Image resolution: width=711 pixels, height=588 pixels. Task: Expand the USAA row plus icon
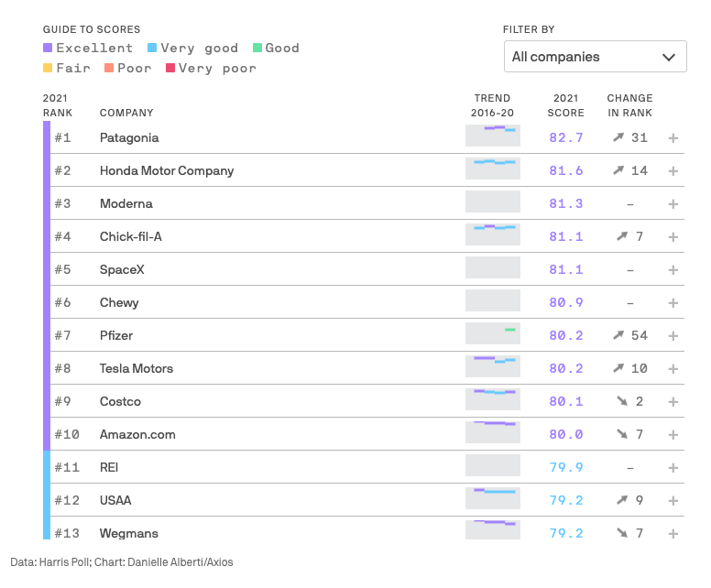pyautogui.click(x=673, y=500)
